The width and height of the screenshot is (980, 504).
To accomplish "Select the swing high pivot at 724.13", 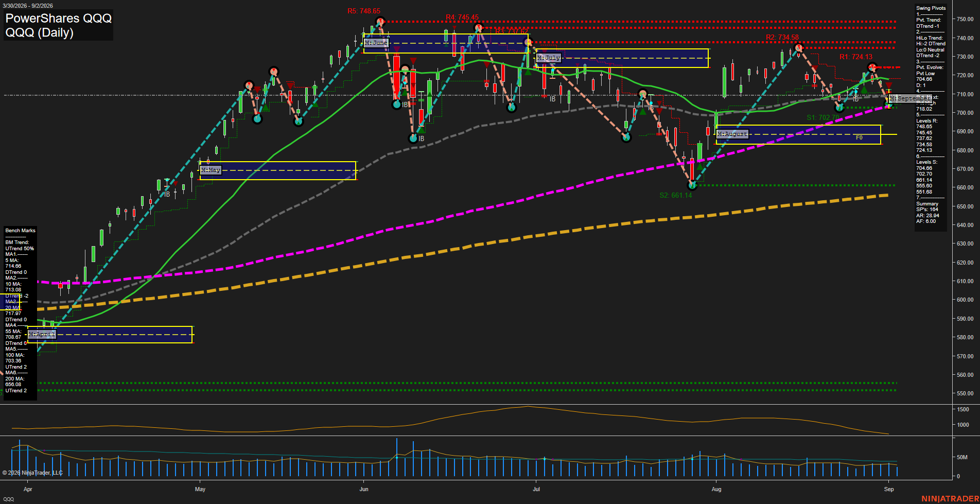I will click(872, 67).
